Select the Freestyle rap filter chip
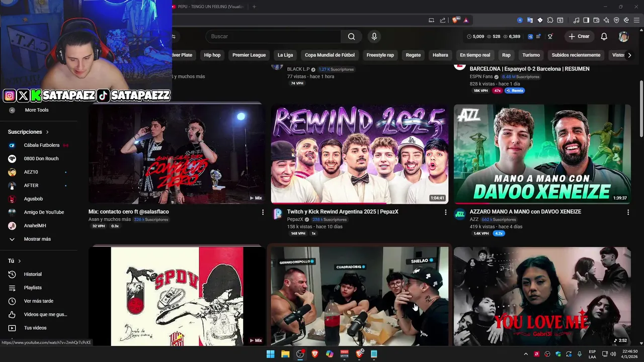This screenshot has width=644, height=362. (380, 55)
